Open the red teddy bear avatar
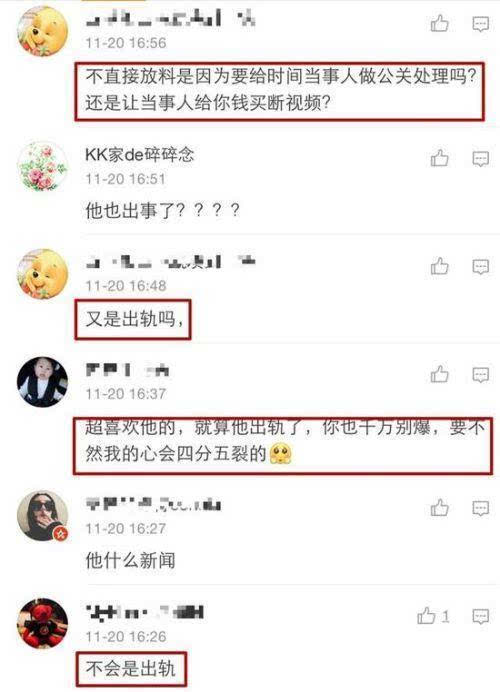 42,624
